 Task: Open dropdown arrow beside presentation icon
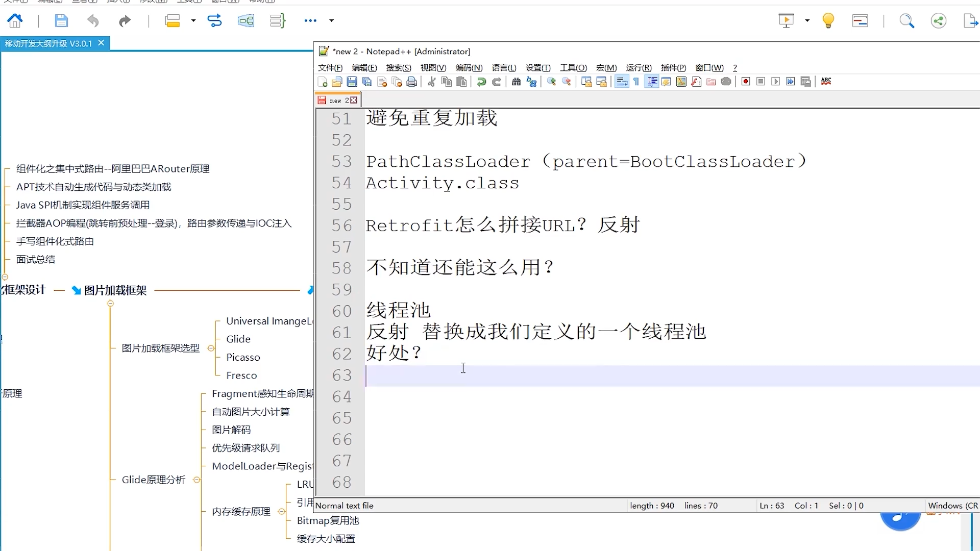click(807, 20)
